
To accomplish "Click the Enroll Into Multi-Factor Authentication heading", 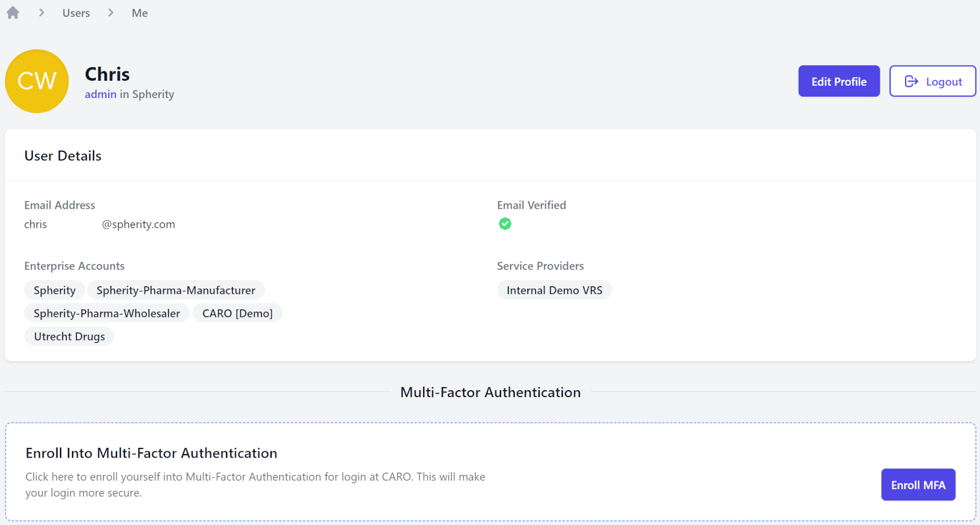I will click(151, 453).
